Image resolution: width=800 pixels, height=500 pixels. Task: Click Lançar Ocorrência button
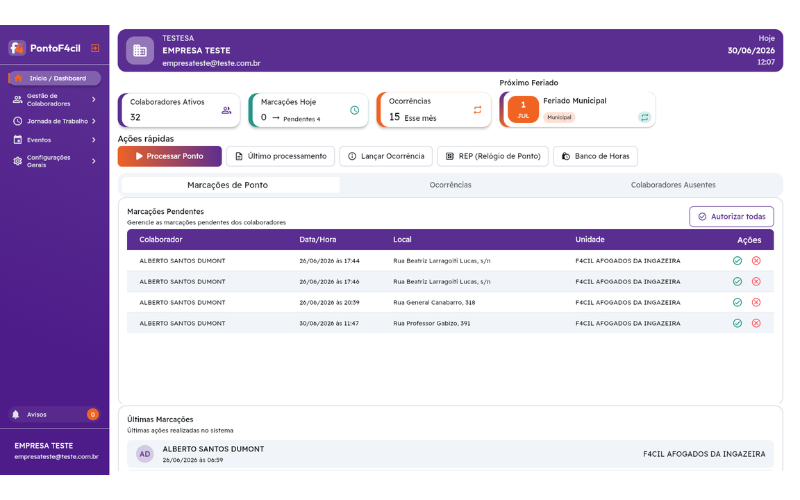click(386, 156)
